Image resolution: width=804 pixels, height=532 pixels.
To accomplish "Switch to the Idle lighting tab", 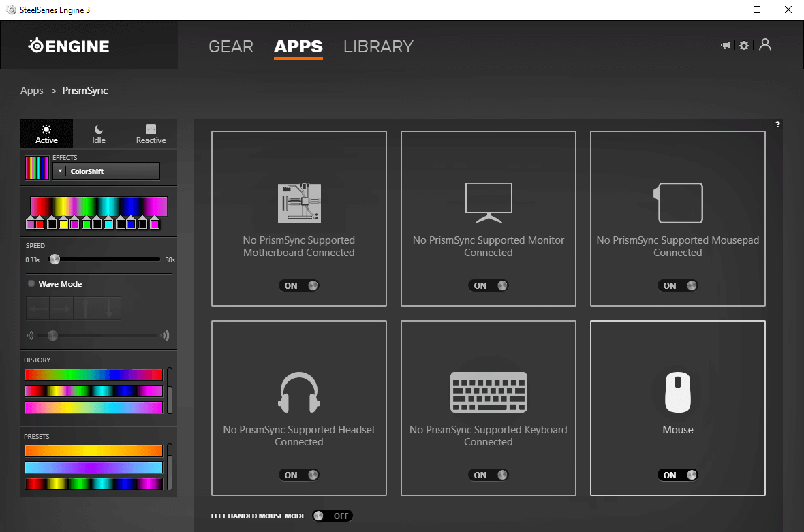I will 99,134.
